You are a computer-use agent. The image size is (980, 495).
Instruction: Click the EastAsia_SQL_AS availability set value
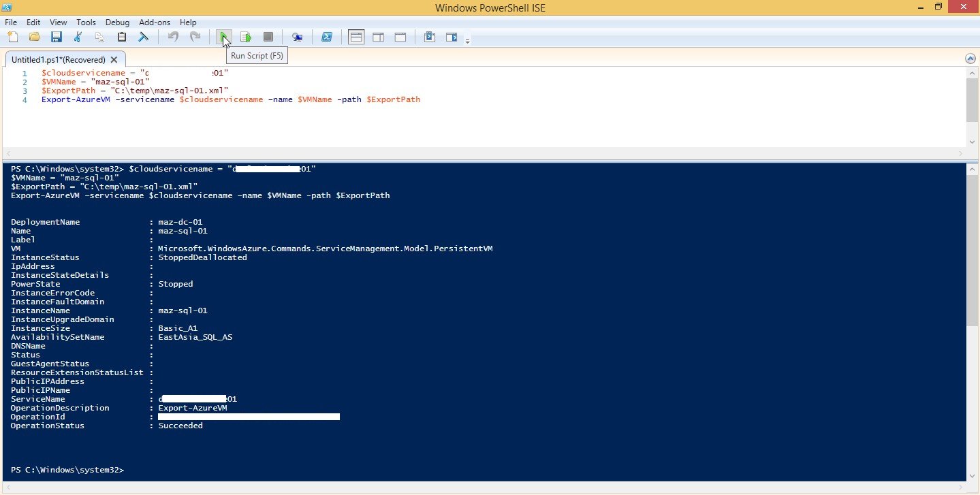[195, 337]
